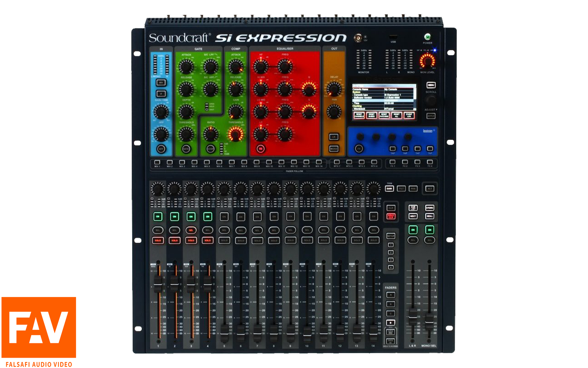Image resolution: width=588 pixels, height=368 pixels.
Task: Click the SCROLL/ADJUST encoder knob
Action: [431, 100]
